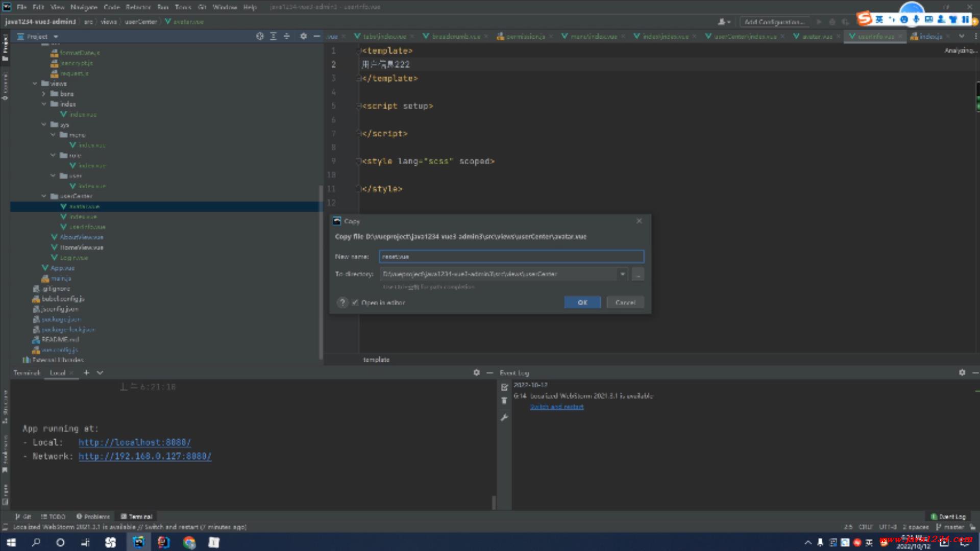
Task: Clear Event Log with trash icon
Action: pyautogui.click(x=504, y=401)
